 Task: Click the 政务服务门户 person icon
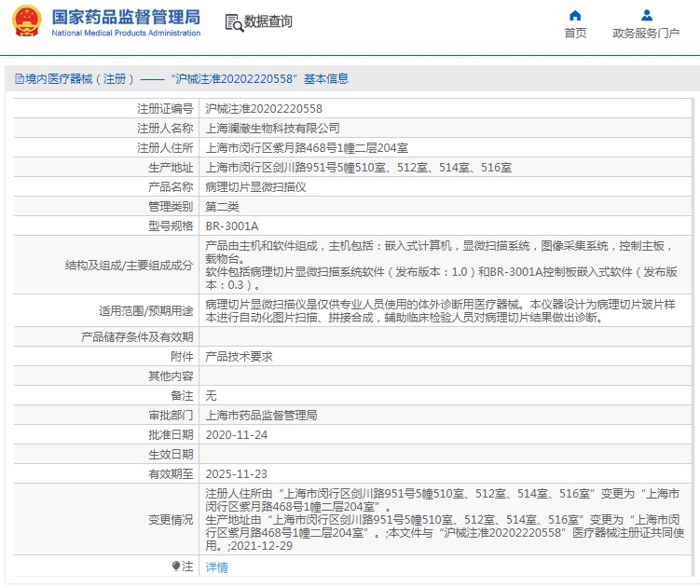point(646,15)
